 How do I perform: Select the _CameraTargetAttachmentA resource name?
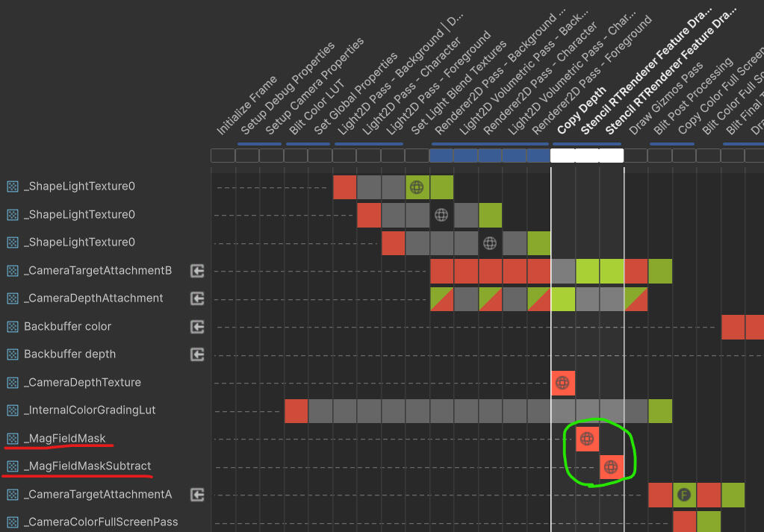pyautogui.click(x=98, y=495)
